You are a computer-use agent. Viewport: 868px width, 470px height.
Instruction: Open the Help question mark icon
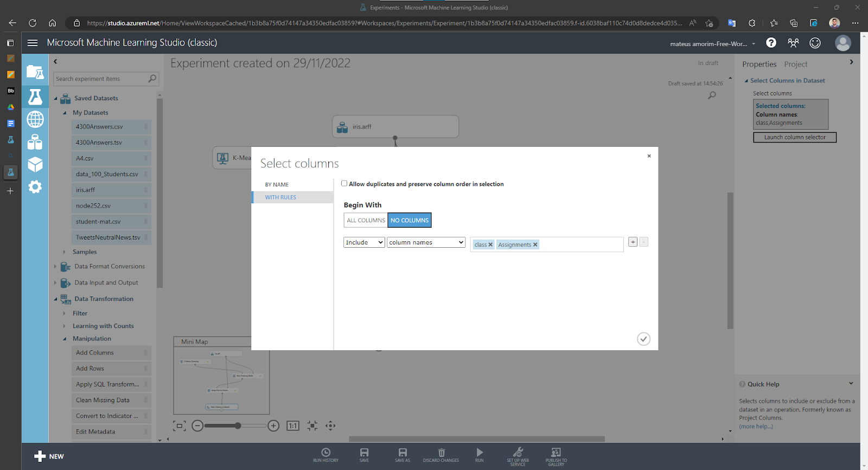click(771, 43)
